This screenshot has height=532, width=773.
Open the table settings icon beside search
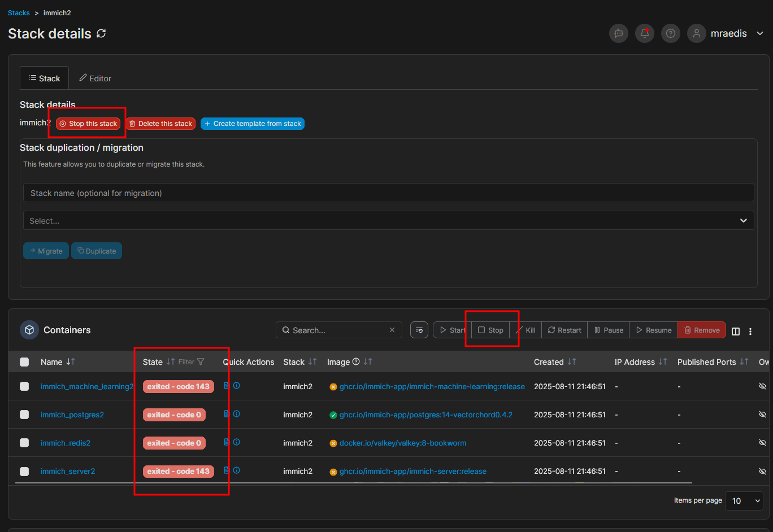click(x=419, y=330)
